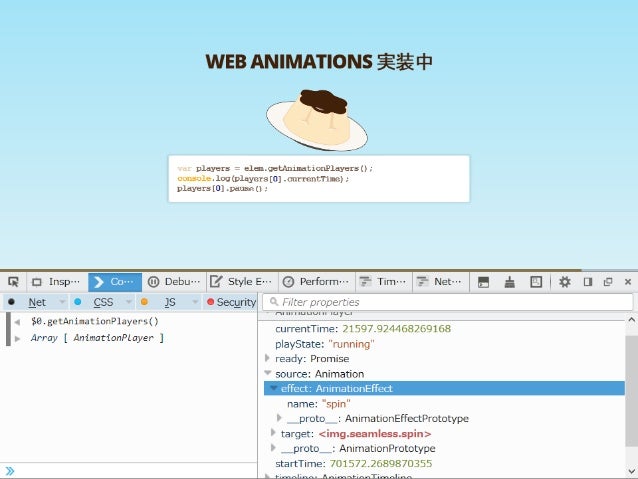The image size is (638, 479).
Task: Toggle the split console icon
Action: pos(483,282)
